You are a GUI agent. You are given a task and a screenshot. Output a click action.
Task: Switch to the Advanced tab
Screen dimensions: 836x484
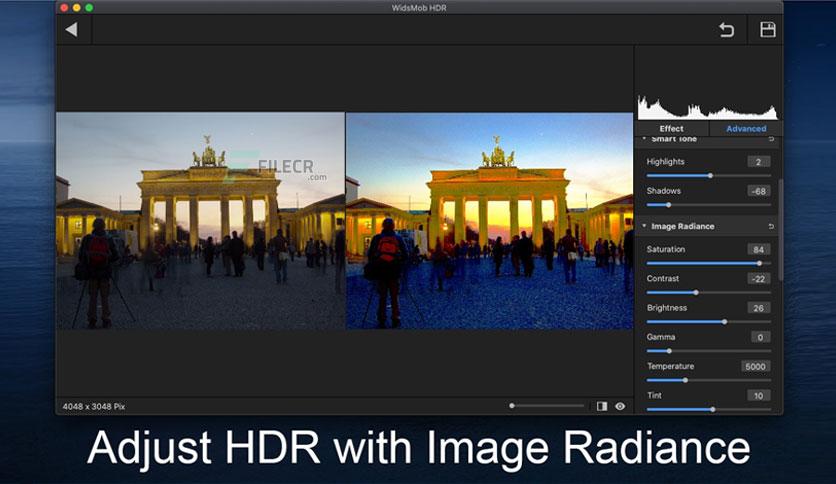pos(746,128)
